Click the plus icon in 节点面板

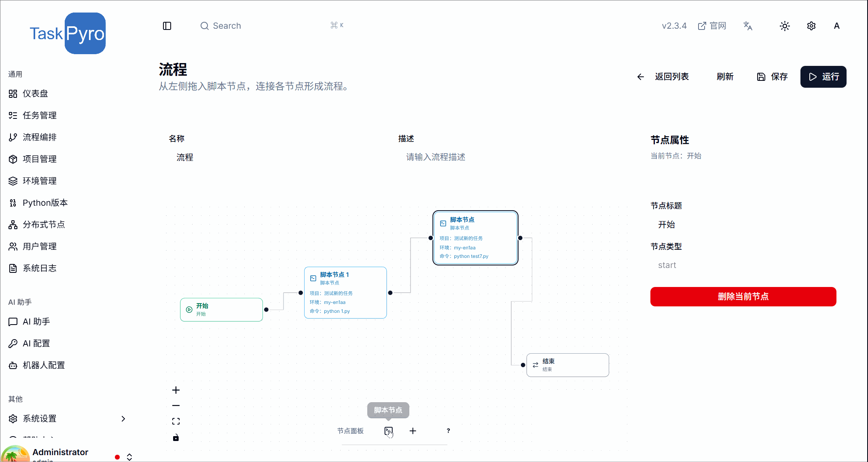point(413,431)
